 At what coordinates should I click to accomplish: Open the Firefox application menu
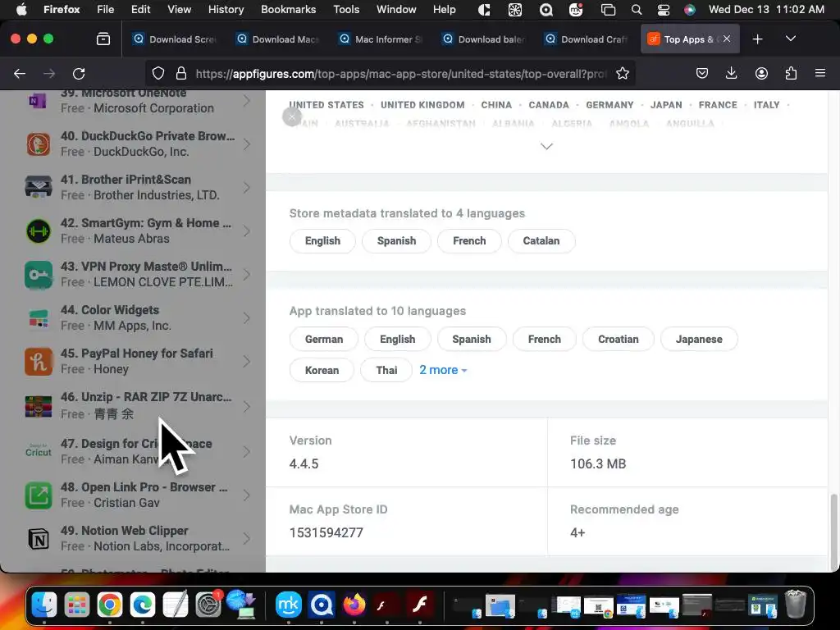pyautogui.click(x=820, y=73)
